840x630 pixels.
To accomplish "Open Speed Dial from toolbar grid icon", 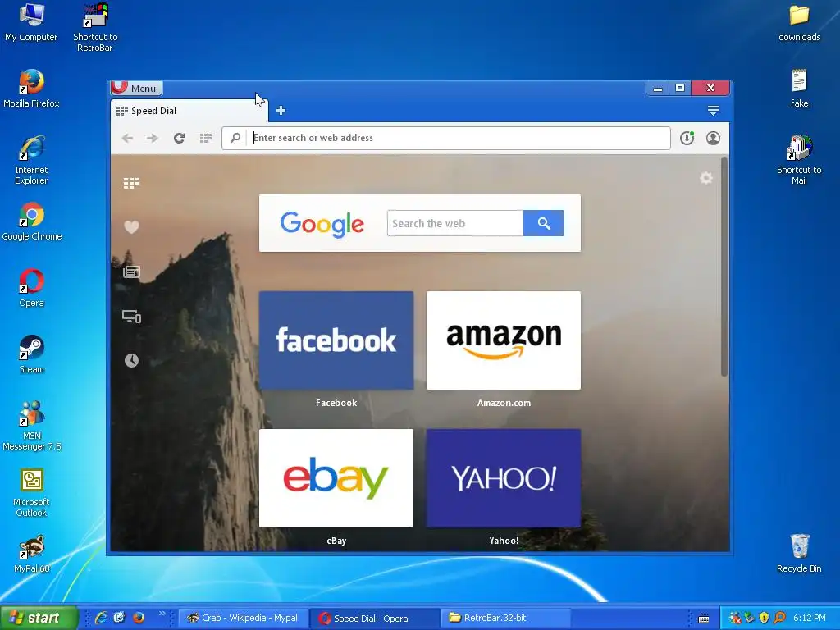I will coord(206,138).
